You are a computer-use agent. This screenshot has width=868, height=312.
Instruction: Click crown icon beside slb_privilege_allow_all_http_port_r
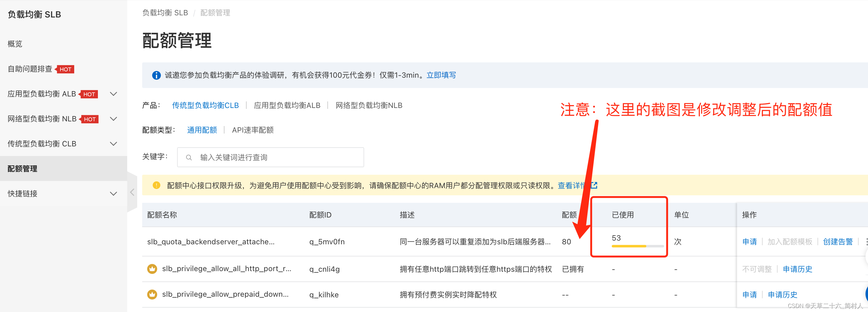click(x=152, y=269)
